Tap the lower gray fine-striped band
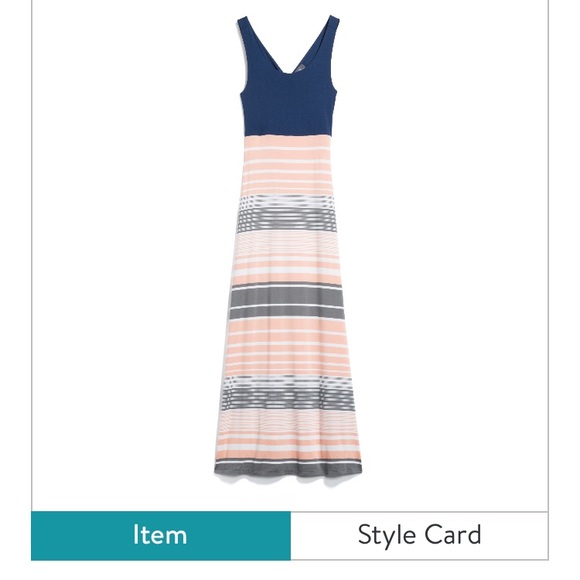The width and height of the screenshot is (580, 580). (288, 393)
